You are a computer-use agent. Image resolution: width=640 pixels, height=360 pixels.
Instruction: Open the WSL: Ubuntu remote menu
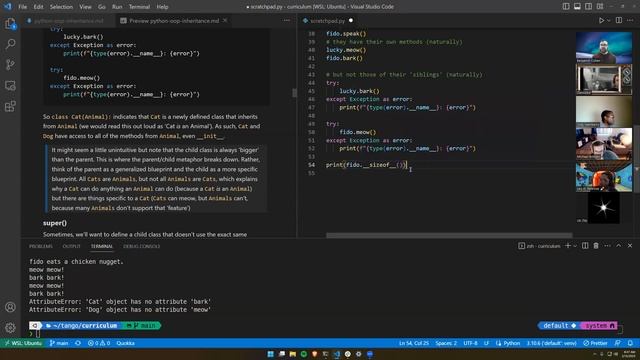click(x=23, y=343)
